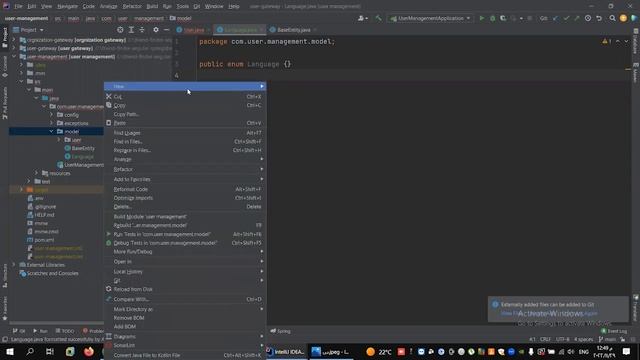The image size is (640, 360).
Task: Open the Build menu in menu bar
Action: [x=152, y=6]
